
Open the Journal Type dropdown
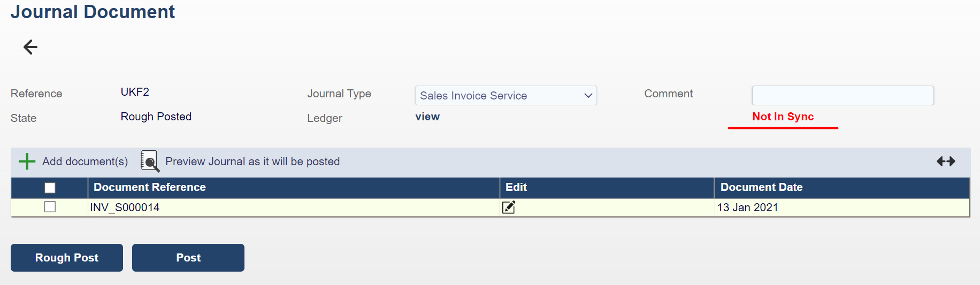(x=506, y=96)
